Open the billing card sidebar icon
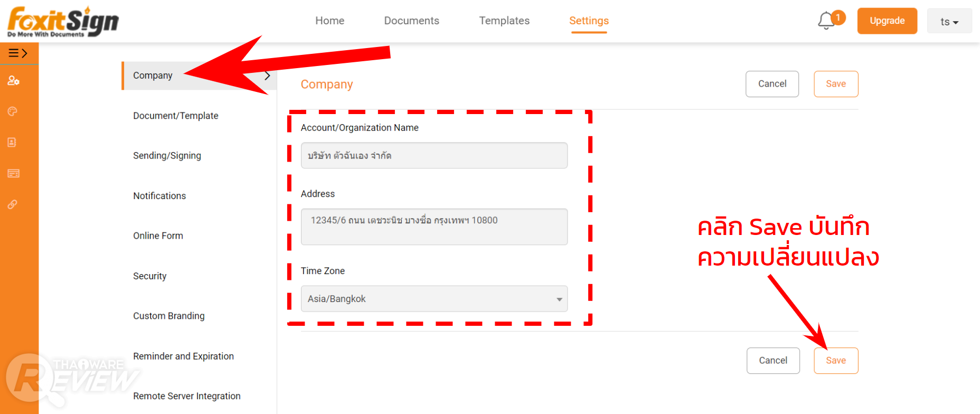Screen dimensions: 980x414 13,174
